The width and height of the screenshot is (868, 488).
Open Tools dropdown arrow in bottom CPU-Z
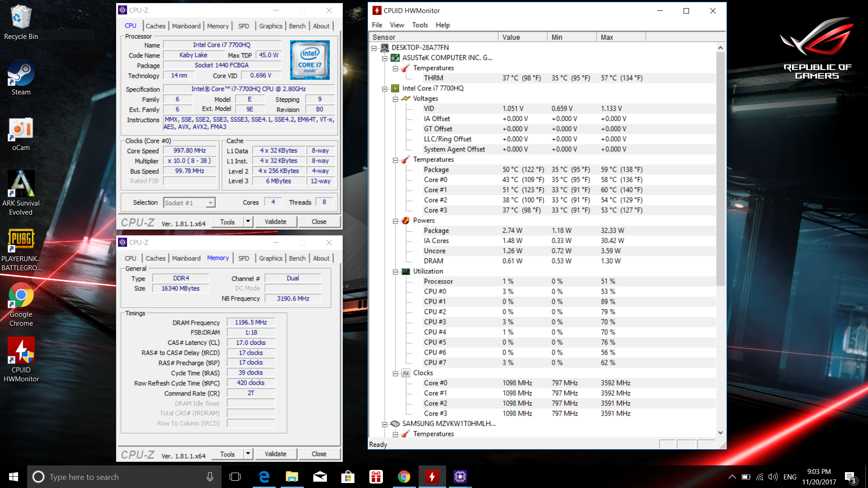tap(248, 454)
